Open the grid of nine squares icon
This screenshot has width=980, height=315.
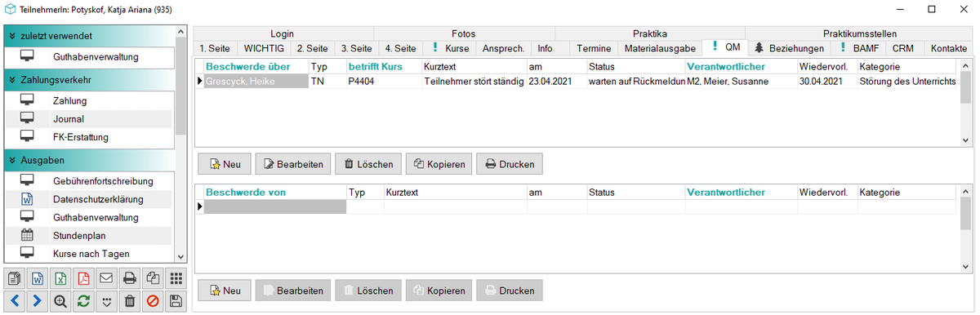[x=175, y=278]
